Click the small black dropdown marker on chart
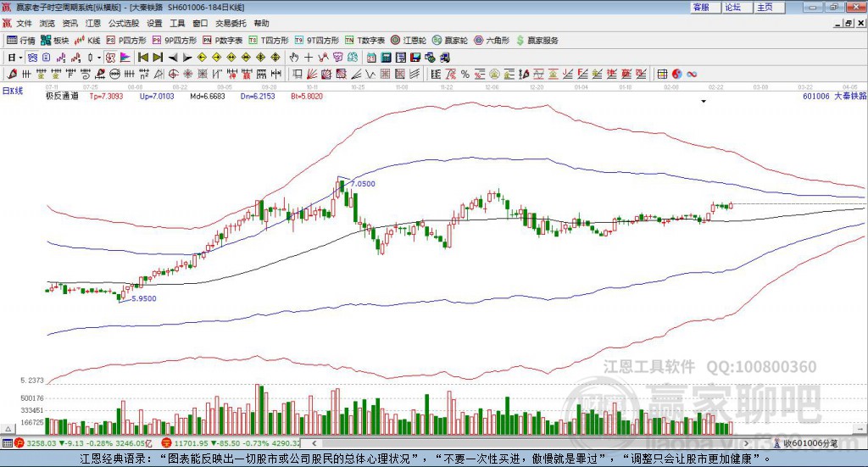The height and width of the screenshot is (467, 868). click(x=704, y=102)
